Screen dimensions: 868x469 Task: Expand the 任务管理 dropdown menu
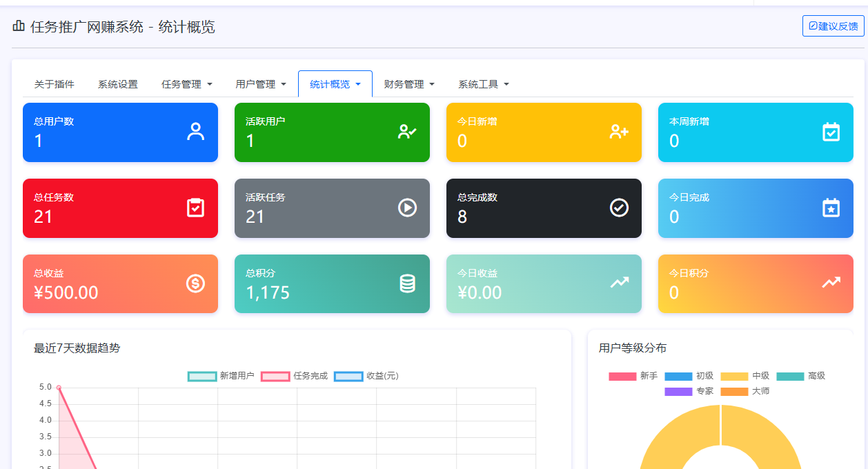(186, 83)
